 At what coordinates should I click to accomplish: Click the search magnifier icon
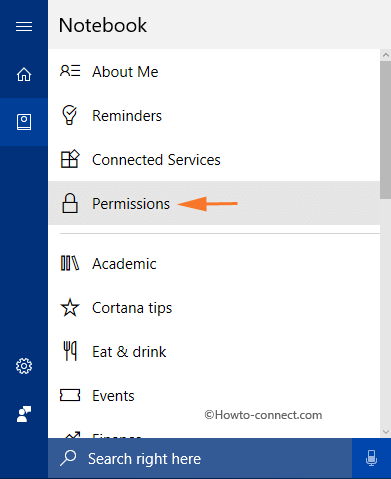tap(68, 458)
